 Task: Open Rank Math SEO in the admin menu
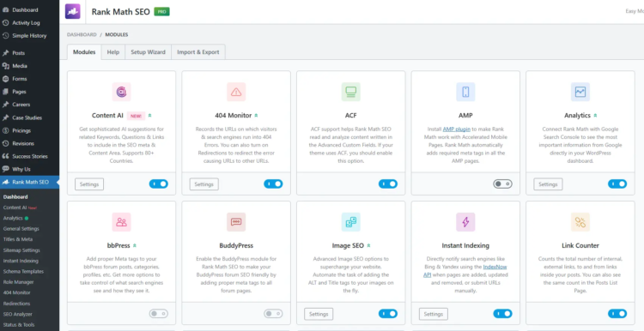(29, 182)
